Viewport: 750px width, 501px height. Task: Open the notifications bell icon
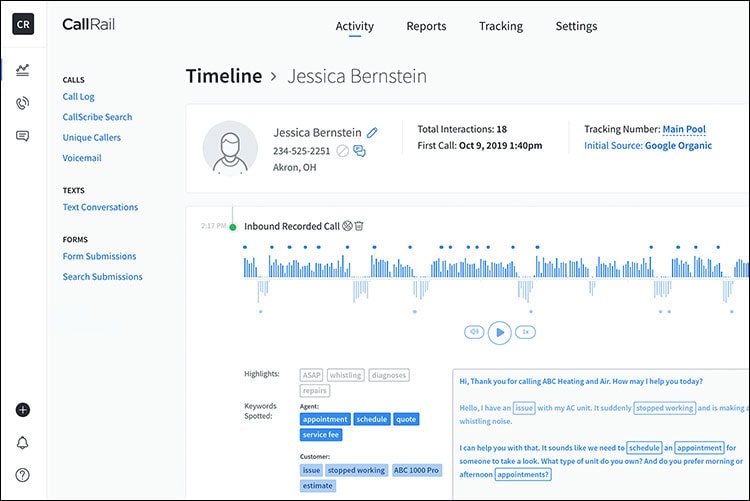(22, 443)
